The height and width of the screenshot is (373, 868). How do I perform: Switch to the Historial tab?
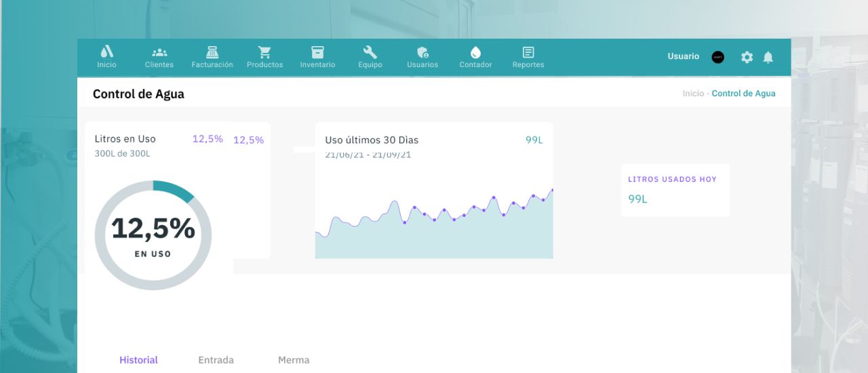click(138, 360)
